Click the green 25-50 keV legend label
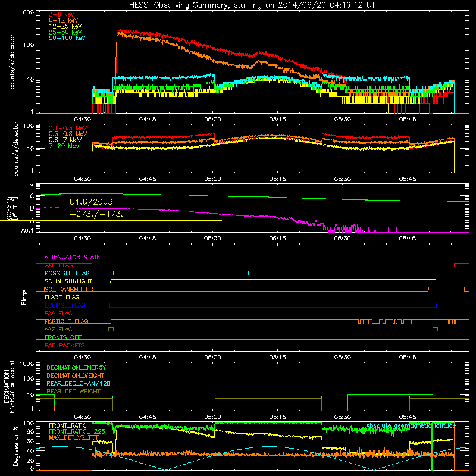 pos(65,32)
